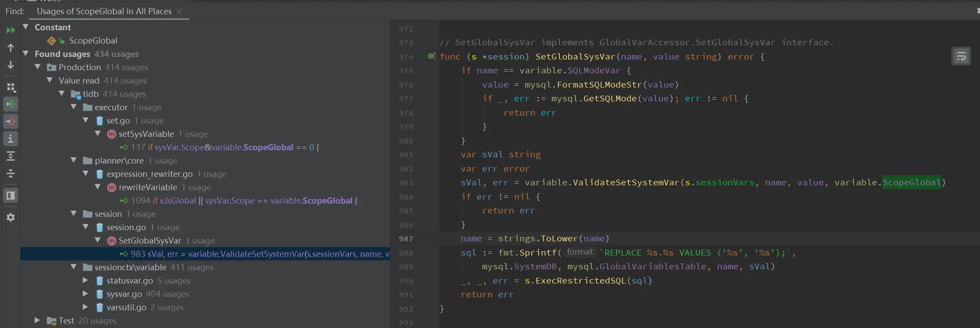Screen dimensions: 980x328
Task: Open the Group By options icon
Action: [11, 87]
